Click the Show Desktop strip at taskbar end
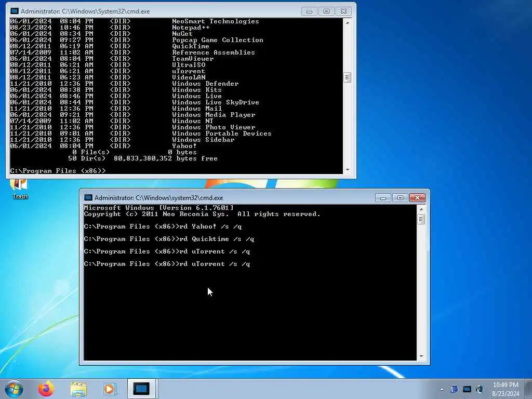 [x=528, y=389]
